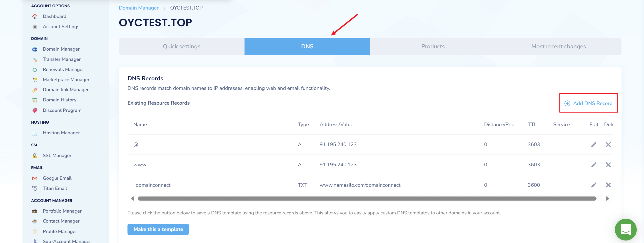Open the green live chat widget

(x=626, y=229)
